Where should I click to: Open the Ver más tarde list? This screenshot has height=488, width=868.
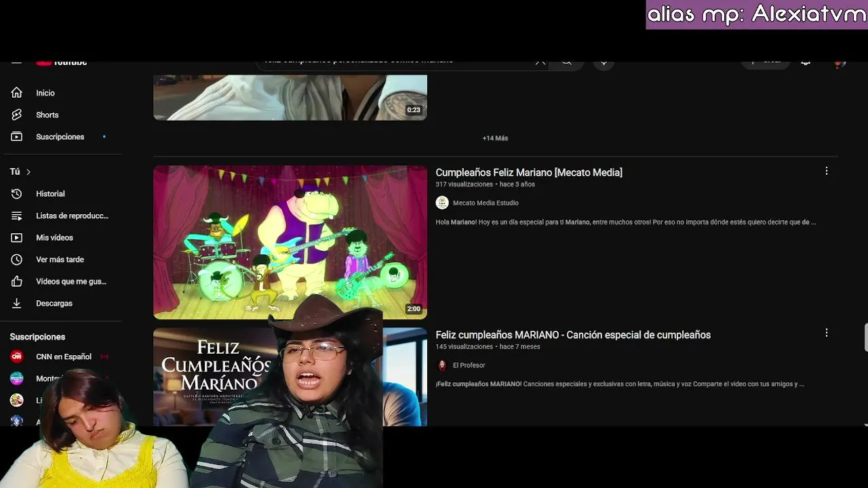(61, 260)
